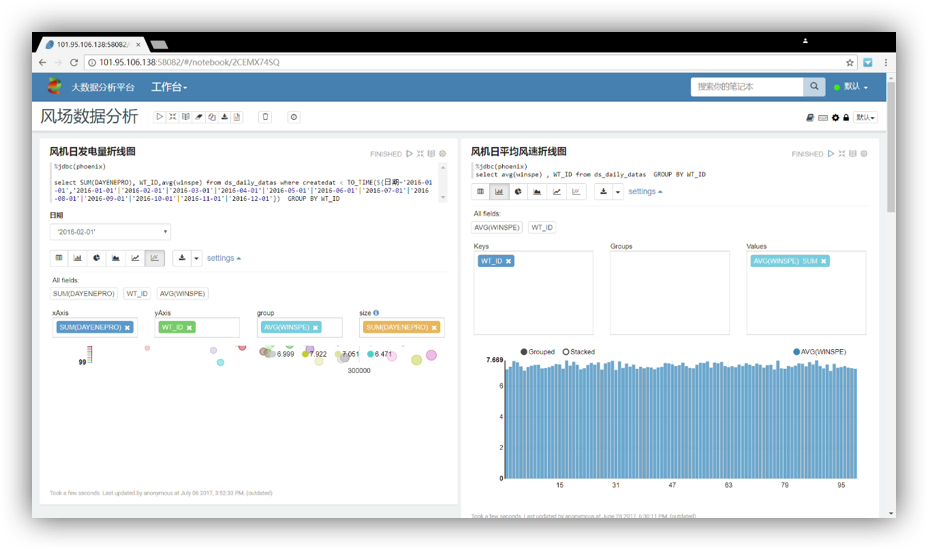
Task: Open the 工作台 menu in navbar
Action: 169,87
